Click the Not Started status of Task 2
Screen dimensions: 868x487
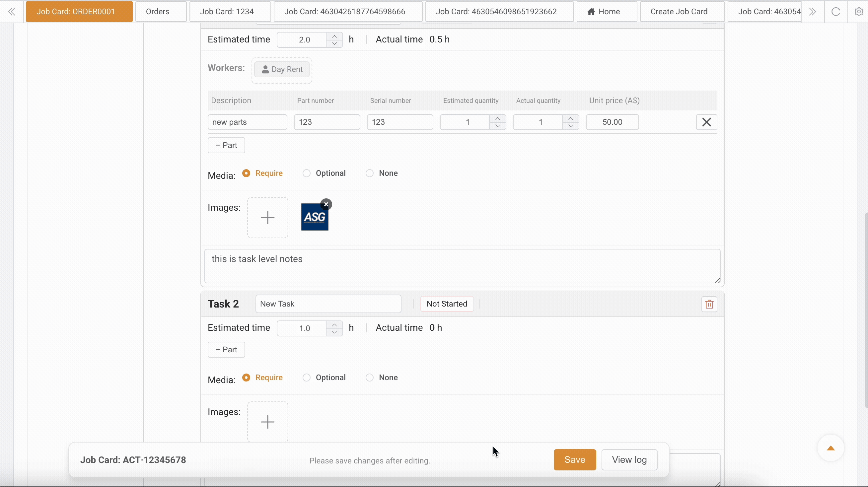(447, 304)
